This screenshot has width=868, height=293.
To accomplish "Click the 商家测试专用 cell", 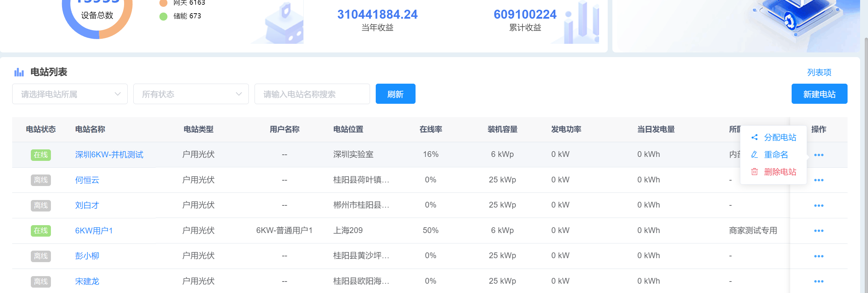I will click(x=753, y=230).
